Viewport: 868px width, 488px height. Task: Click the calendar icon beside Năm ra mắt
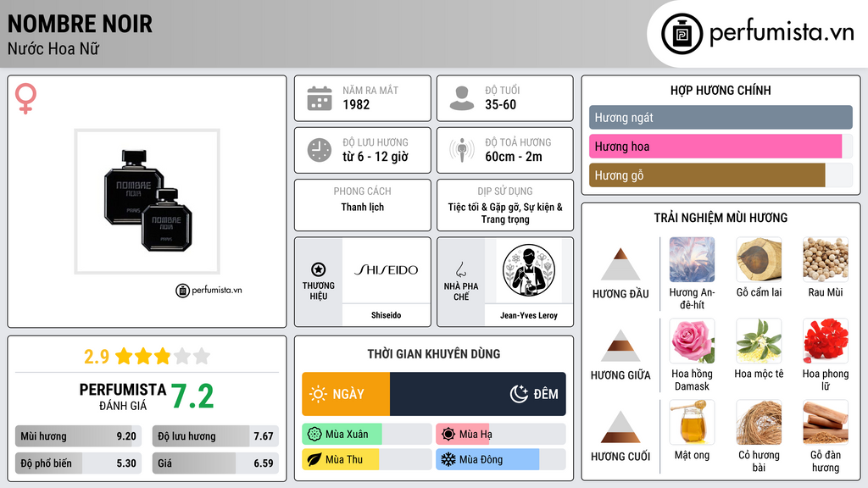pyautogui.click(x=320, y=98)
